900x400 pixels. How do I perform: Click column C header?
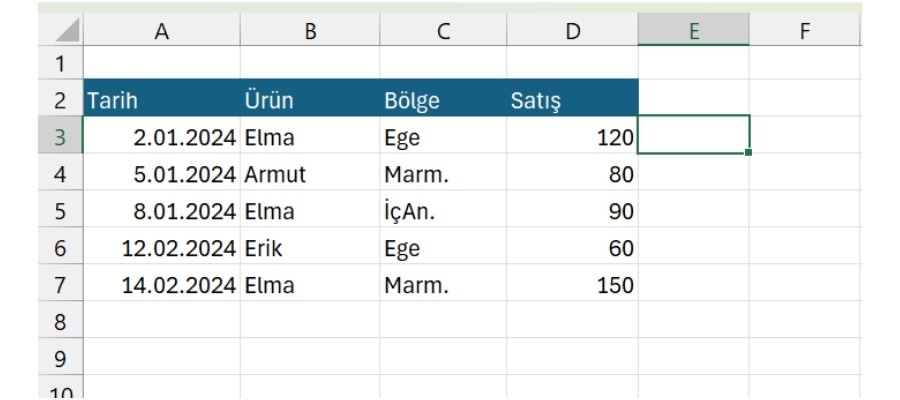443,32
